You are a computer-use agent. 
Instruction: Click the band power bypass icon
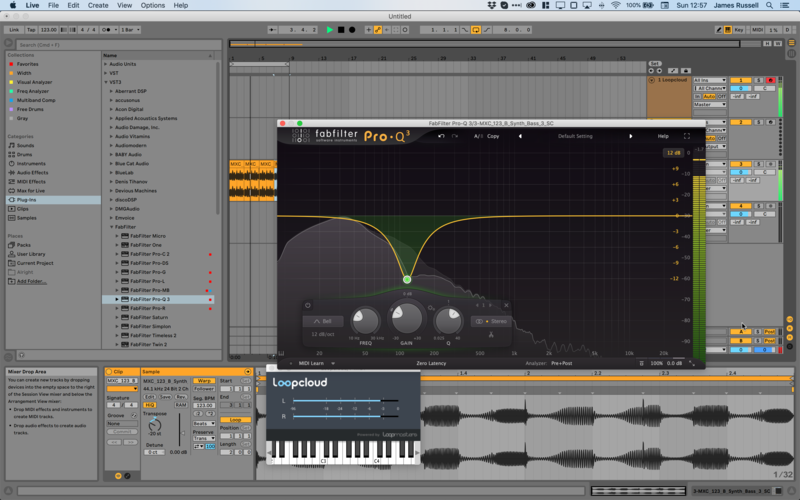click(x=307, y=305)
